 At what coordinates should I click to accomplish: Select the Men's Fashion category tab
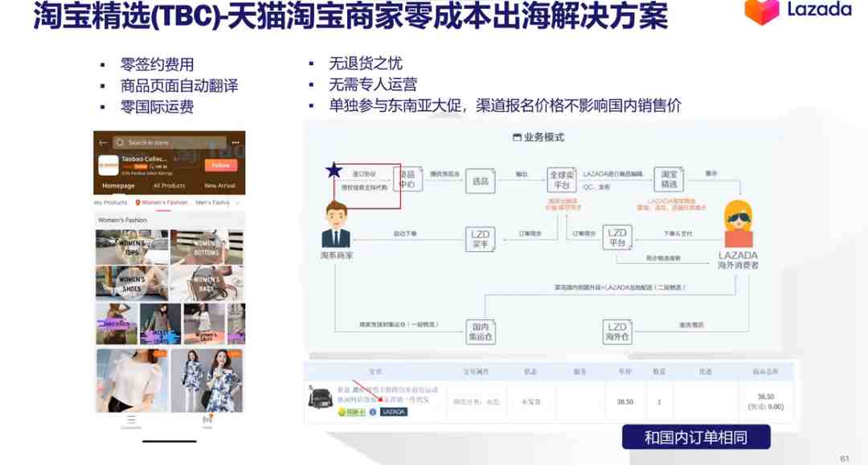coord(212,203)
